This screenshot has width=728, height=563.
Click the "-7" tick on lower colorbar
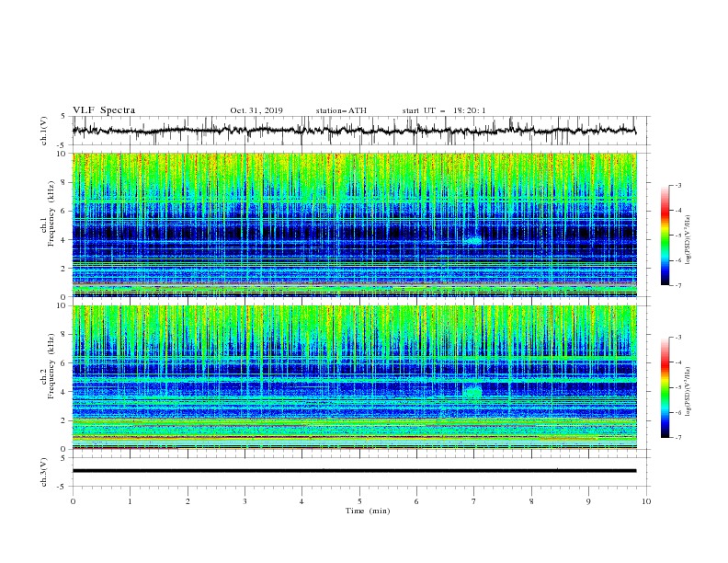pos(677,437)
